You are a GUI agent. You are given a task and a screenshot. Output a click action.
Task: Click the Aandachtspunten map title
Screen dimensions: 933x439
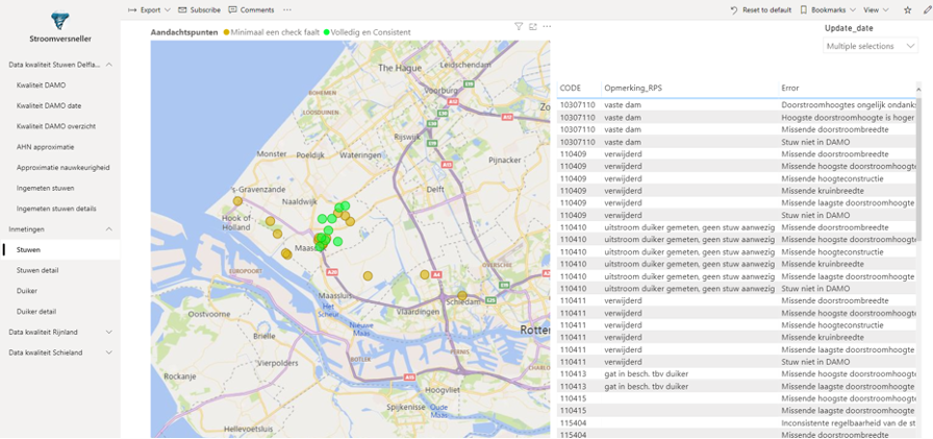184,32
